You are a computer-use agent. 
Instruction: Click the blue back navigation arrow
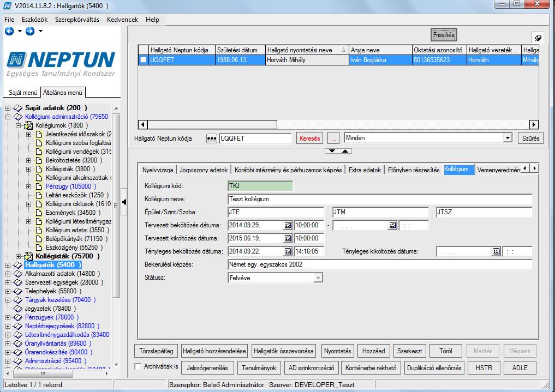[10, 31]
